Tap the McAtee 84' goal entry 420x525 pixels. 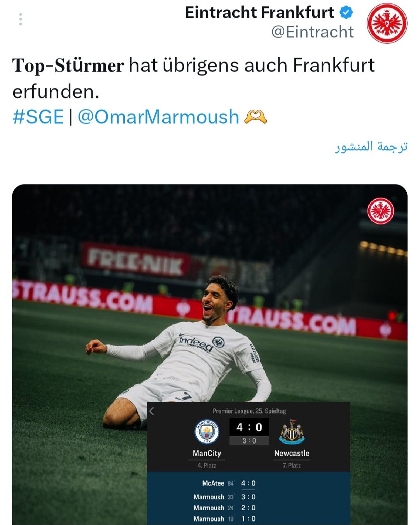coord(229,483)
